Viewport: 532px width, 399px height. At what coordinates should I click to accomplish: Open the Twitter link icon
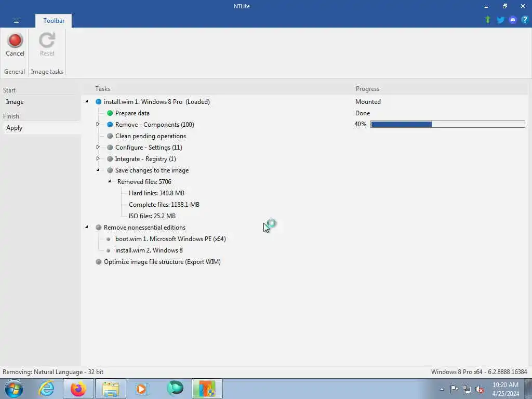tap(500, 20)
